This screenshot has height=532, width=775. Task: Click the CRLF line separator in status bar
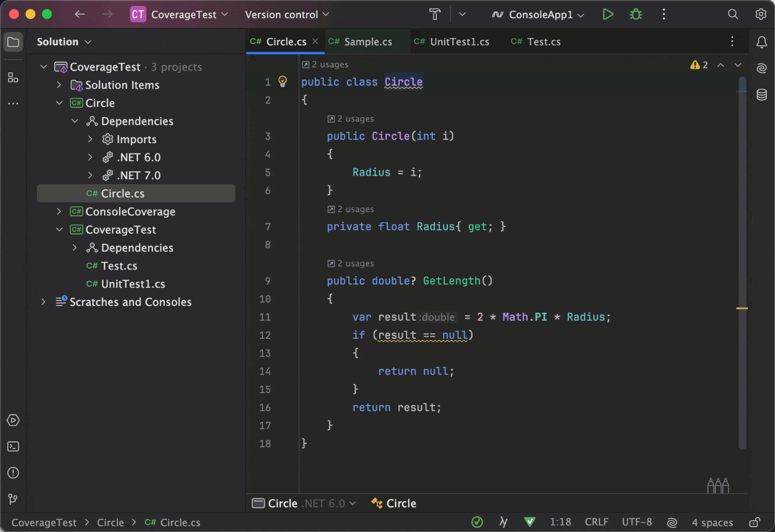(x=596, y=522)
